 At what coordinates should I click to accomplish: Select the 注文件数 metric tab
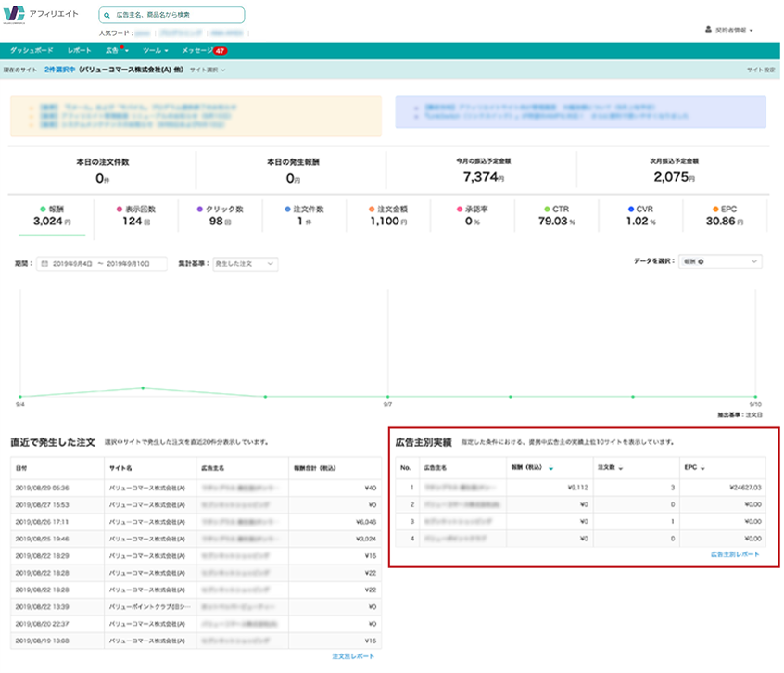[x=304, y=216]
